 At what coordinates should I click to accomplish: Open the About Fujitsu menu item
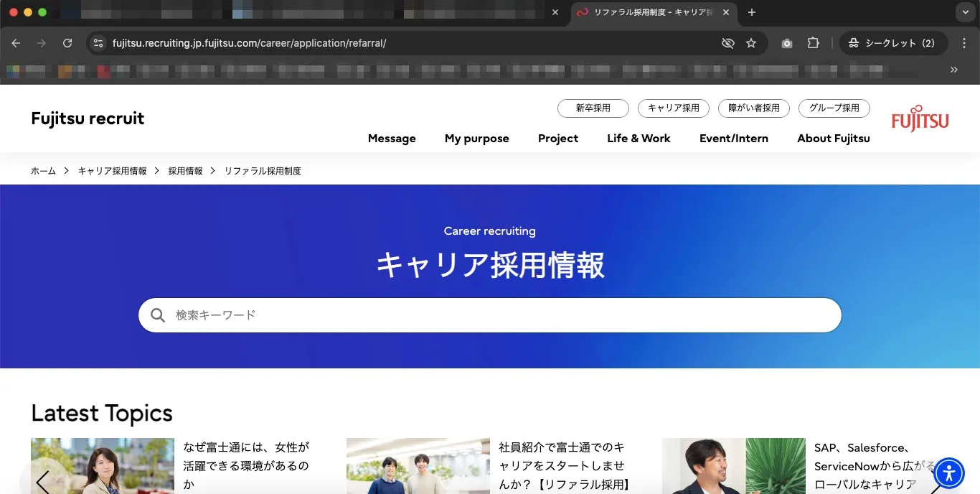(x=834, y=139)
